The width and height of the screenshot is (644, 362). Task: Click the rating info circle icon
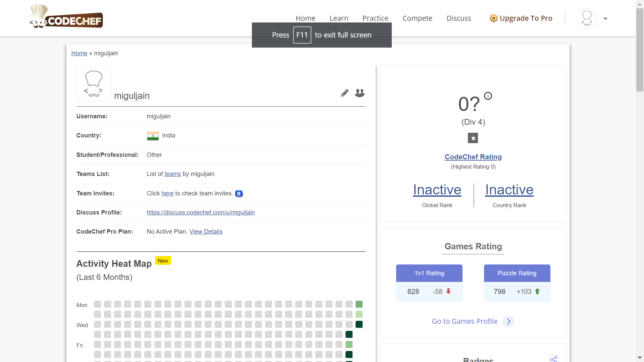[488, 96]
